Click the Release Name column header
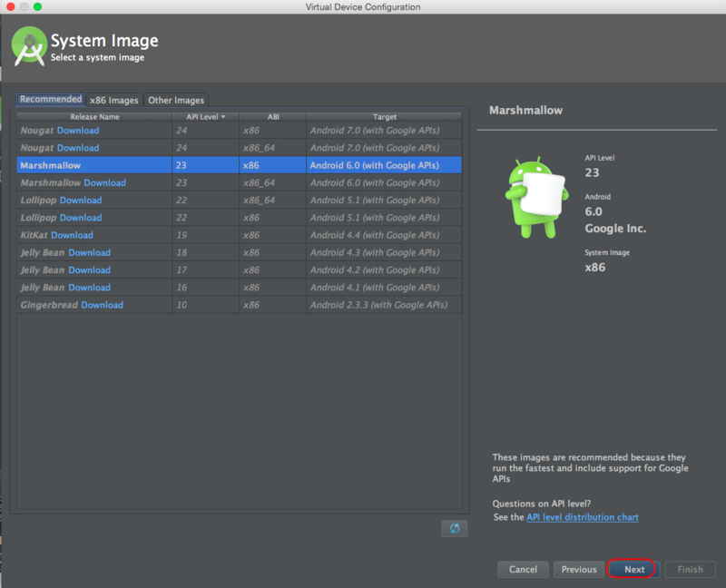The image size is (726, 588). [x=94, y=117]
